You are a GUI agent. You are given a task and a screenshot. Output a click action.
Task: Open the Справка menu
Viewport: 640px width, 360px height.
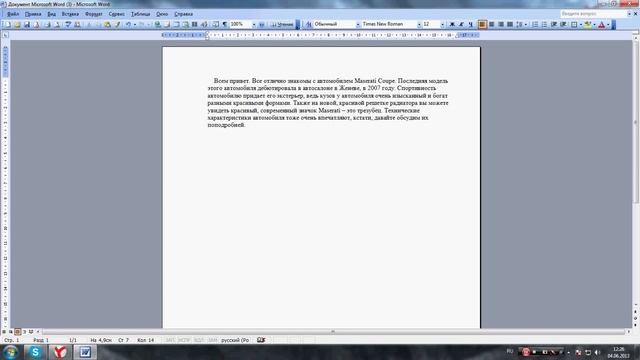tap(184, 14)
